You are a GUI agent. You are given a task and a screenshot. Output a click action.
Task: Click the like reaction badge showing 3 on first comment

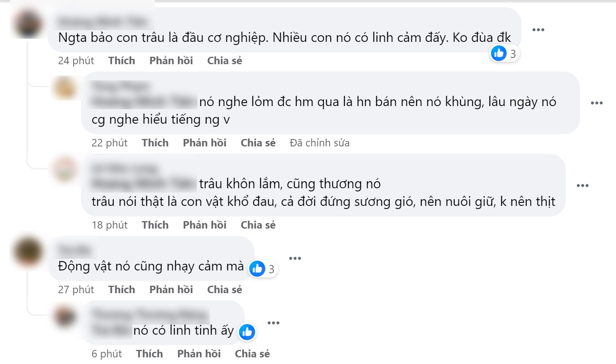pos(504,53)
